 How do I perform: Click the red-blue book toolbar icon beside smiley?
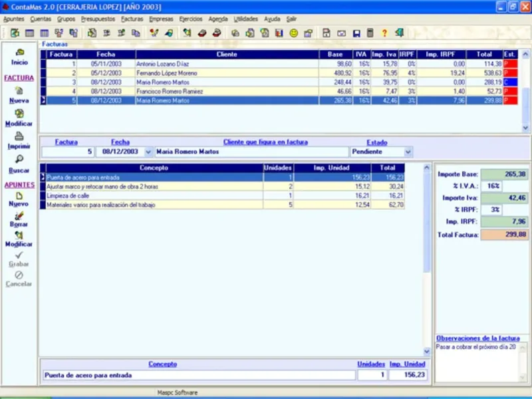tap(279, 33)
